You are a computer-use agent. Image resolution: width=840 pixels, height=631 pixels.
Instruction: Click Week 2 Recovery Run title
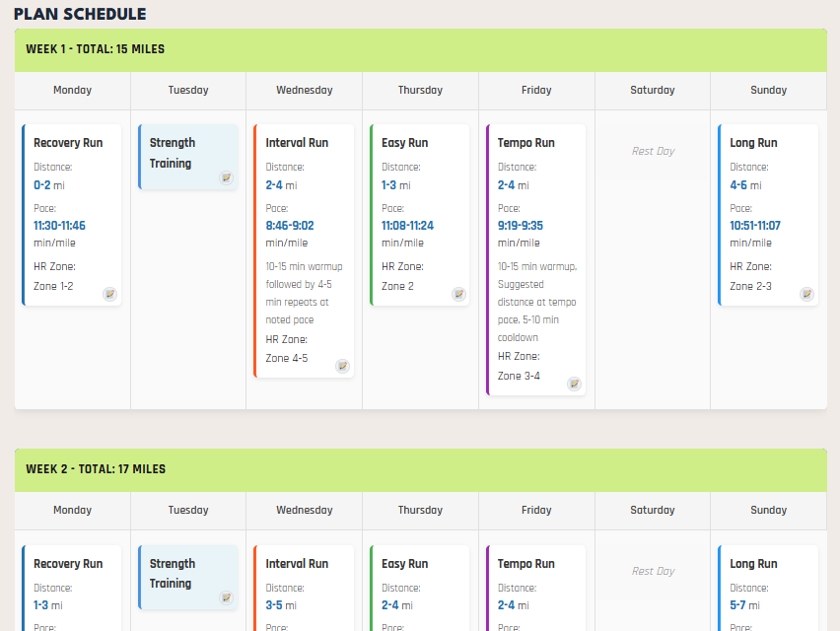68,564
